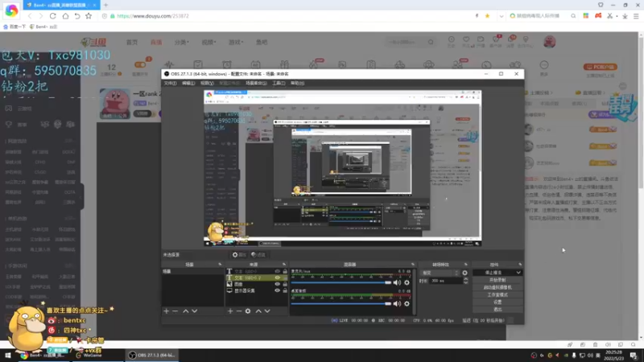Toggle lock on display capture source
This screenshot has width=644, height=362.
(285, 290)
